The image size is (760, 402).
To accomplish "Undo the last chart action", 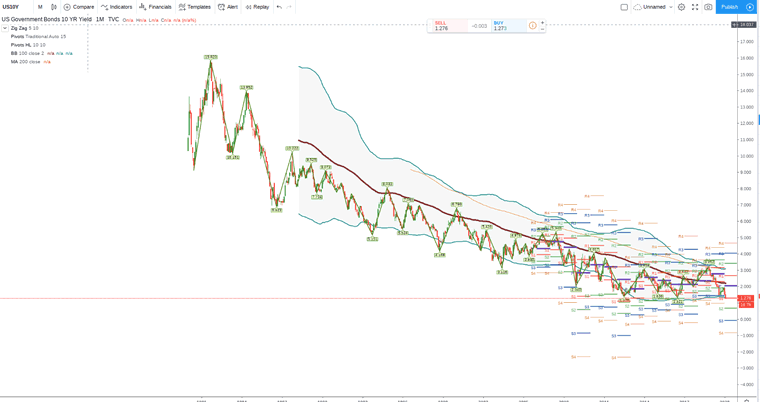I will [x=279, y=7].
